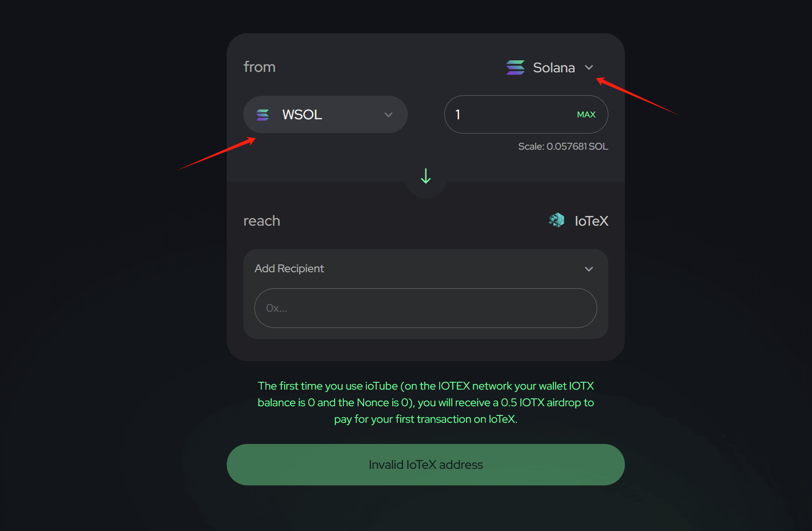This screenshot has height=531, width=812.
Task: Click the Add Recipient heading text
Action: pos(289,268)
